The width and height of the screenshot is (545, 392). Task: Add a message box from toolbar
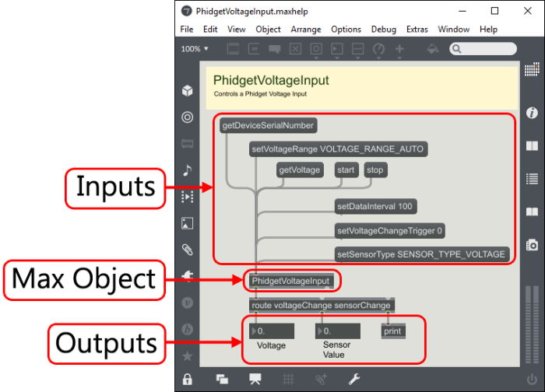254,49
